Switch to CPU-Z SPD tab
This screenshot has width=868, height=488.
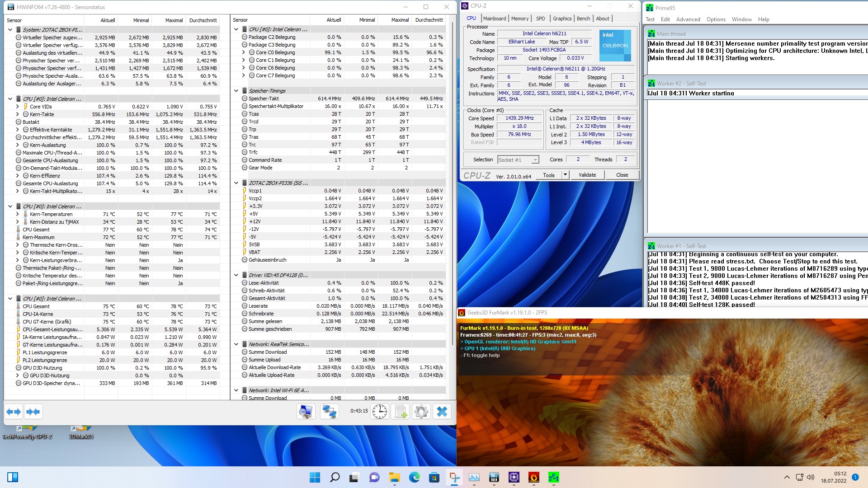point(540,19)
